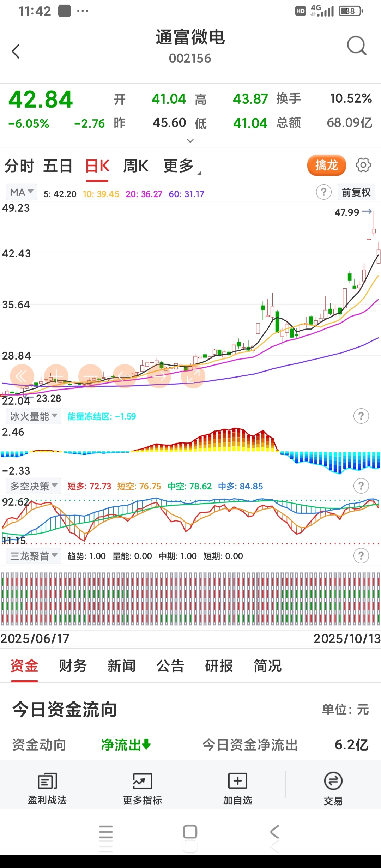Tap the 冰火量能 histogram chart
Image resolution: width=381 pixels, height=868 pixels.
click(x=190, y=451)
